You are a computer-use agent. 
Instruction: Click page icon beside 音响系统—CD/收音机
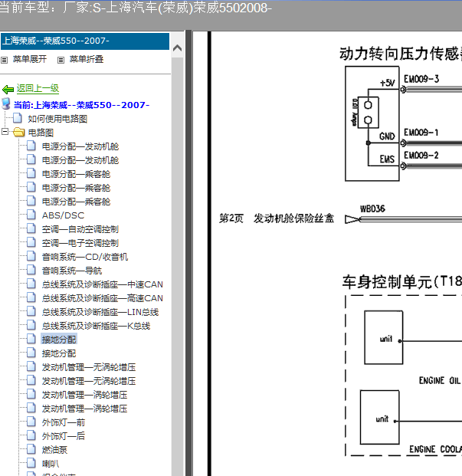tap(31, 256)
